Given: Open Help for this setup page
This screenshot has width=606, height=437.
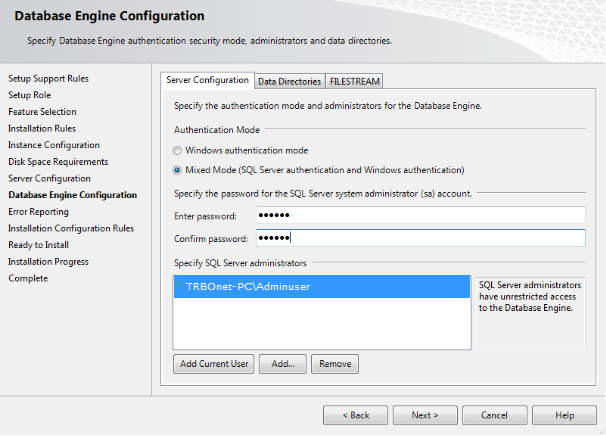Looking at the screenshot, I should coord(564,414).
